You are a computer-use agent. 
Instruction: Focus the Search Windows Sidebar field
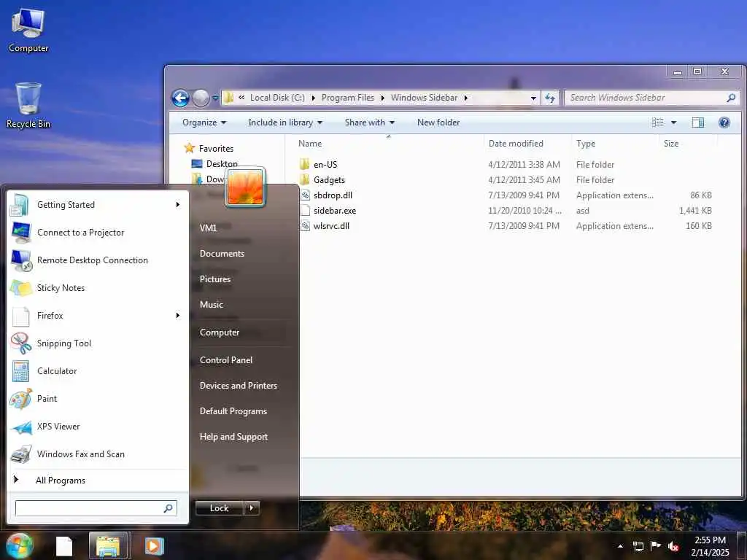tap(651, 98)
